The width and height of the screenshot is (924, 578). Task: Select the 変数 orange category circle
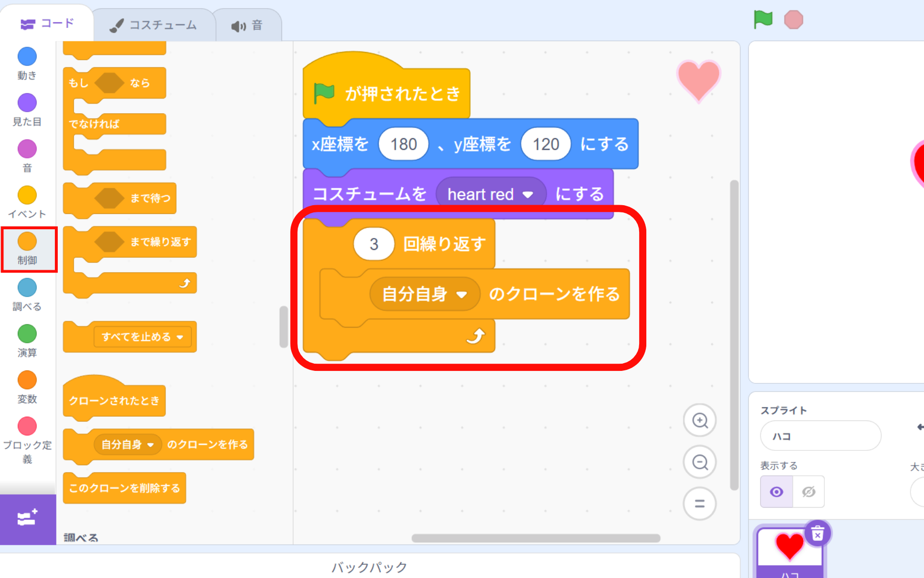(x=27, y=380)
